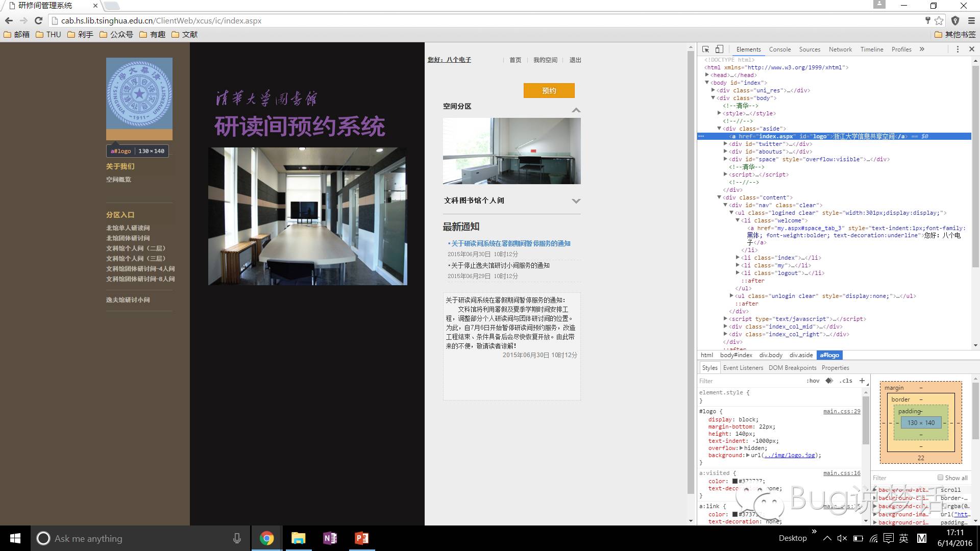This screenshot has width=980, height=551.
Task: Expand the div id="twitter" DOM node
Action: click(725, 144)
